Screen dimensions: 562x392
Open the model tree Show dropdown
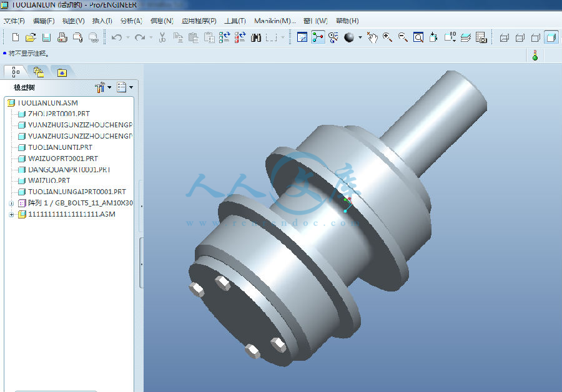[125, 87]
